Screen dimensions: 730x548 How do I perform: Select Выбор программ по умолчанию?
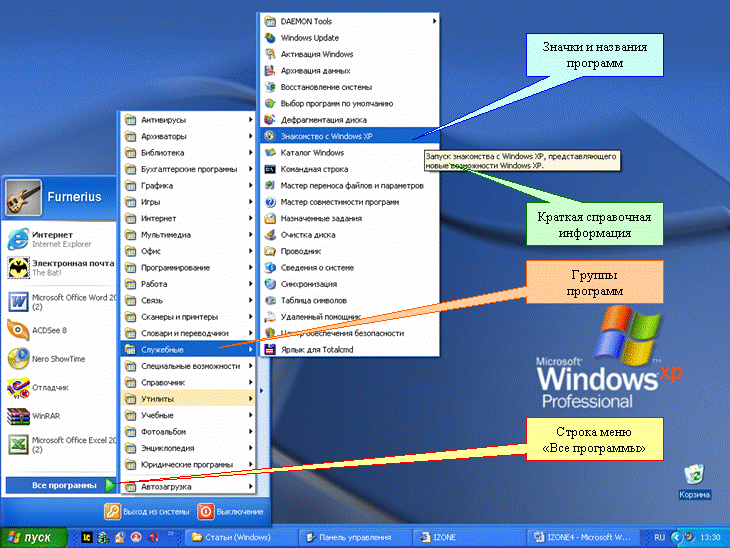click(x=350, y=103)
